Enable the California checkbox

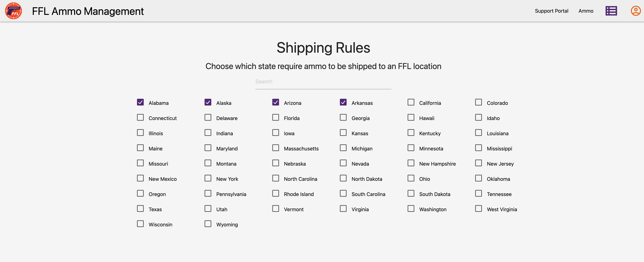(x=411, y=102)
